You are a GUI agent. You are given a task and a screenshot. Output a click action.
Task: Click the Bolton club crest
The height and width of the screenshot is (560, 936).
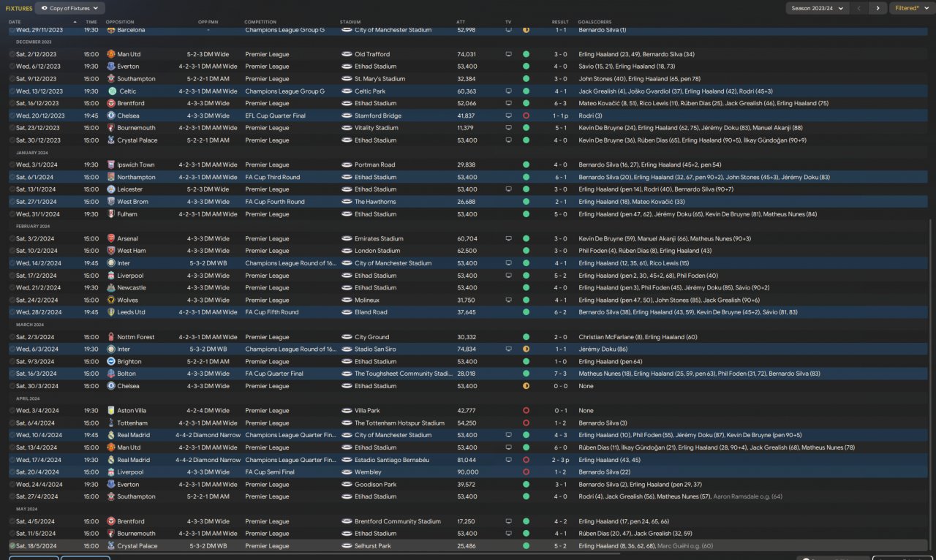[x=111, y=374]
